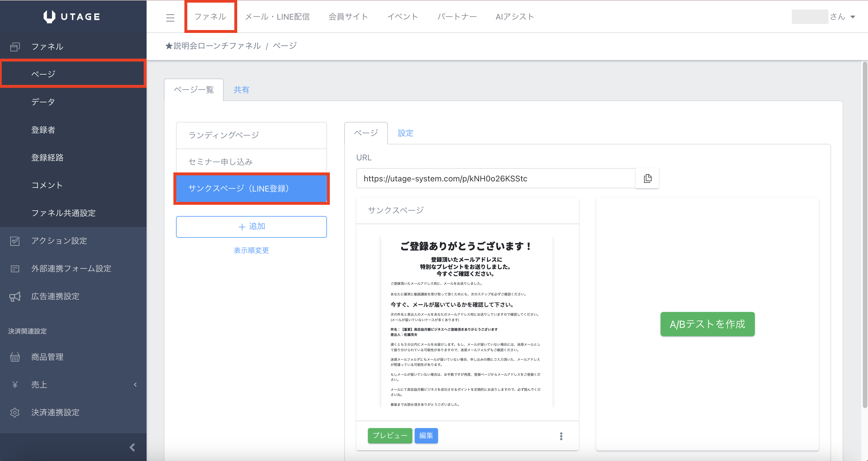This screenshot has width=868, height=461.
Task: Open 決済連携設定 gear icon
Action: pyautogui.click(x=15, y=412)
